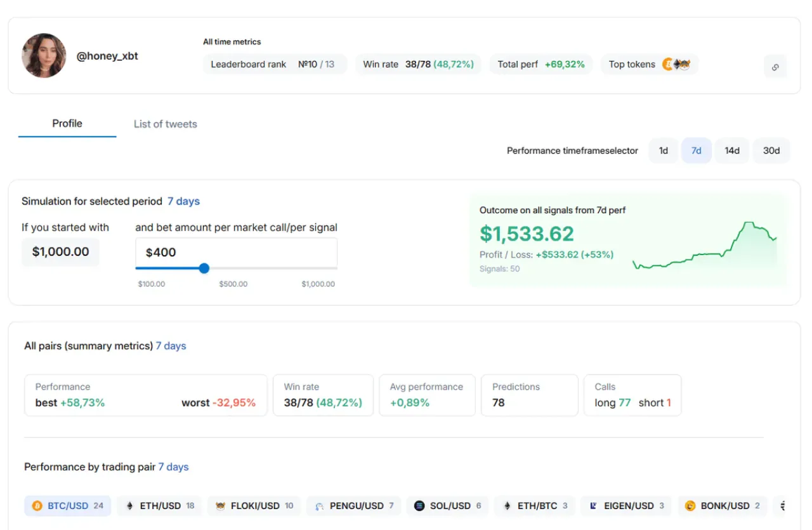Select the SOL/USD trading pair chip
This screenshot has width=812, height=530.
(447, 506)
